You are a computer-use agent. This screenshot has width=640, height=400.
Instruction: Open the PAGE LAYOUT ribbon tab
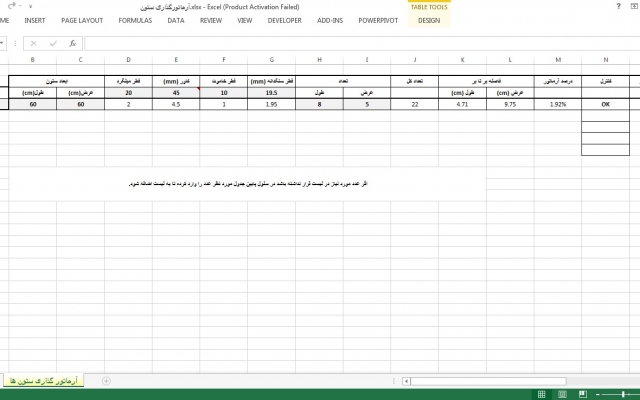(x=82, y=20)
